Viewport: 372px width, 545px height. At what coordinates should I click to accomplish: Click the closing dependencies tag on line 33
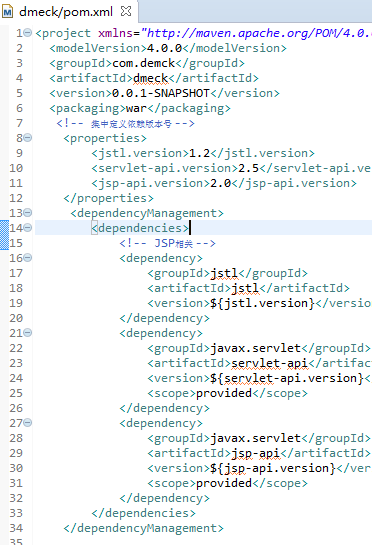pos(144,513)
